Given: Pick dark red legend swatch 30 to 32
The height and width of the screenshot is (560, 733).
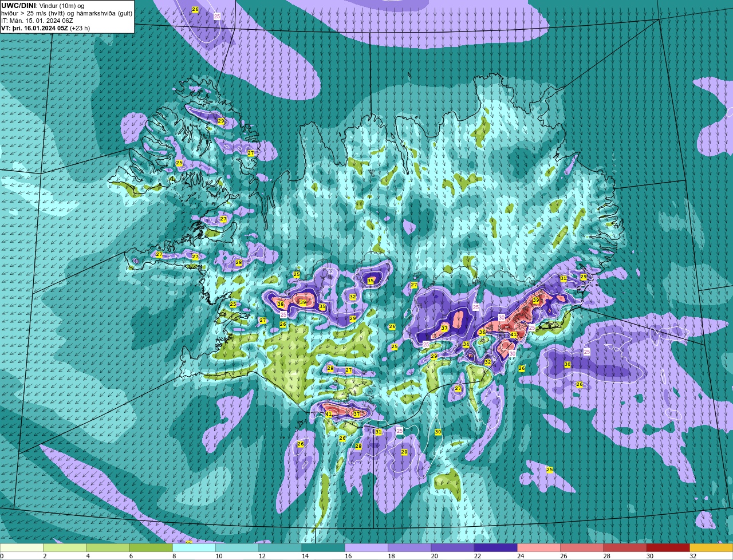Looking at the screenshot, I should [668, 548].
